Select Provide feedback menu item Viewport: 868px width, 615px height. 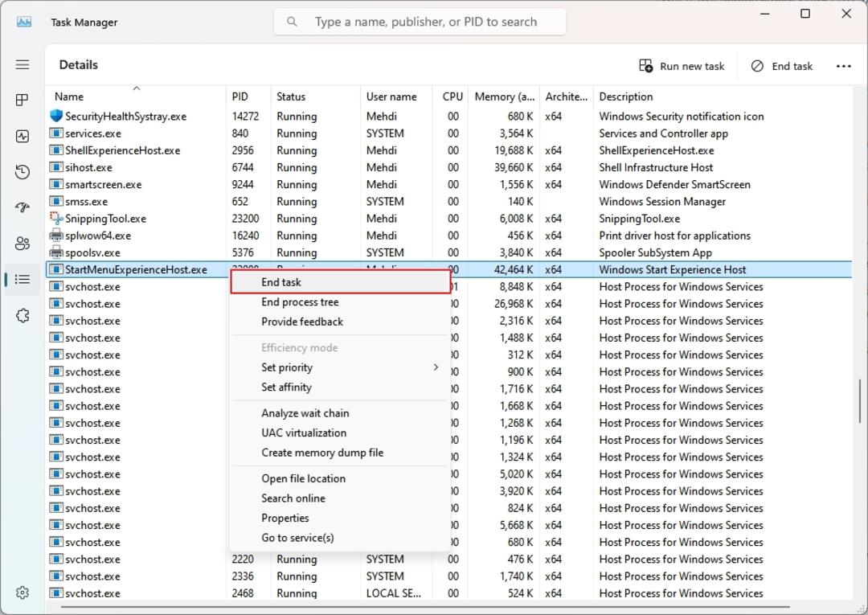[340, 322]
